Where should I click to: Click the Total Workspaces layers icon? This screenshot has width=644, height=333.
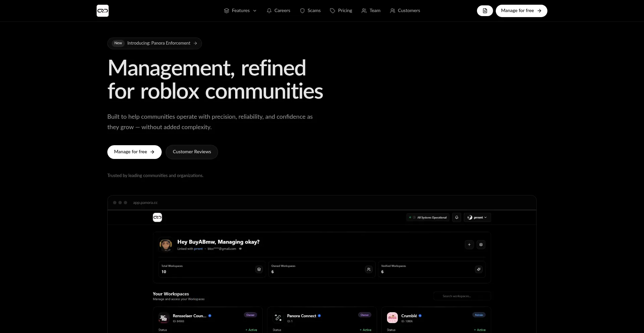point(259,269)
